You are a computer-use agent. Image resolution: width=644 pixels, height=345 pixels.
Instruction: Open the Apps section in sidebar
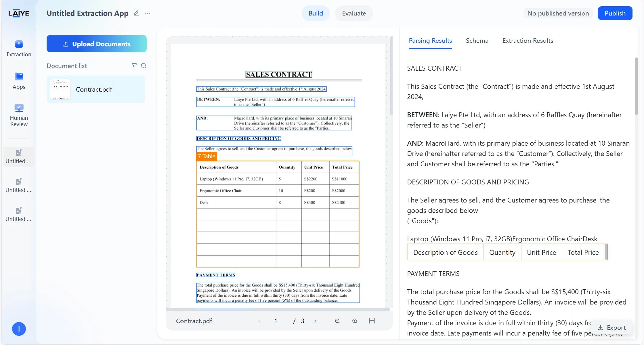click(x=19, y=81)
